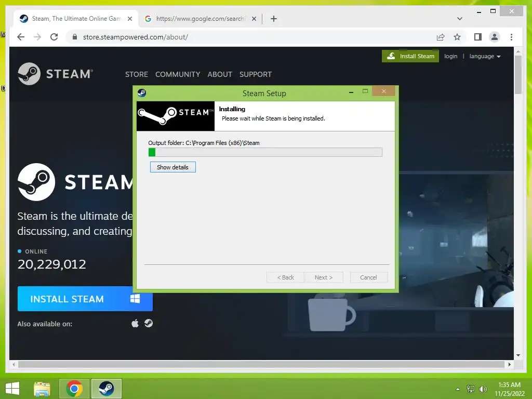This screenshot has height=399, width=532.
Task: Click the Output folder path text
Action: 204,143
